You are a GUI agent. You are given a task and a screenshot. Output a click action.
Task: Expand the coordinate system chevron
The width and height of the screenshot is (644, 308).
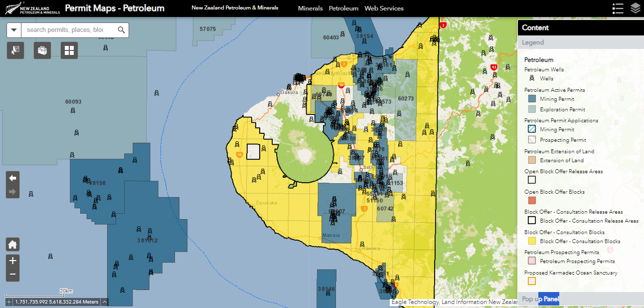click(x=104, y=302)
